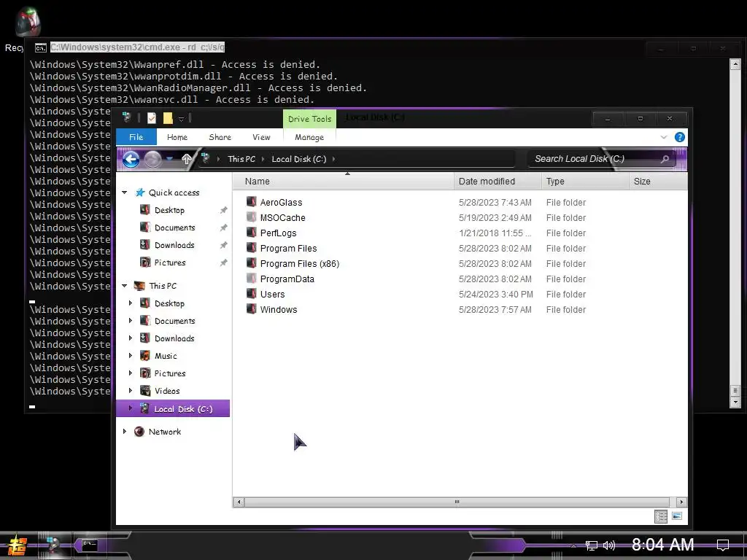
Task: Open the volume tray icon
Action: pos(609,545)
